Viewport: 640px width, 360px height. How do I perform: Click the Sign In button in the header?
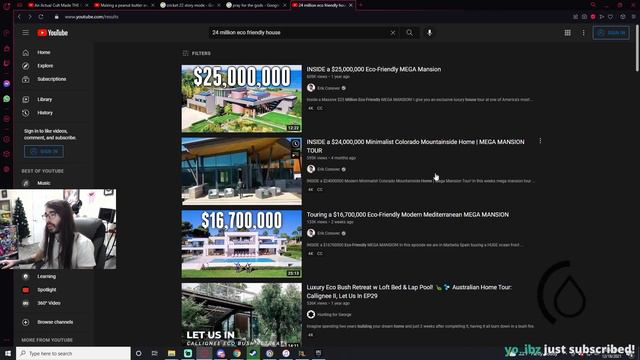click(x=611, y=33)
